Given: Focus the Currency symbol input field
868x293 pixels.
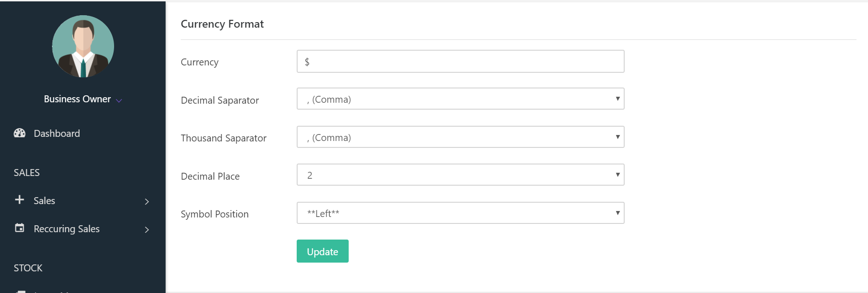Looking at the screenshot, I should 460,62.
